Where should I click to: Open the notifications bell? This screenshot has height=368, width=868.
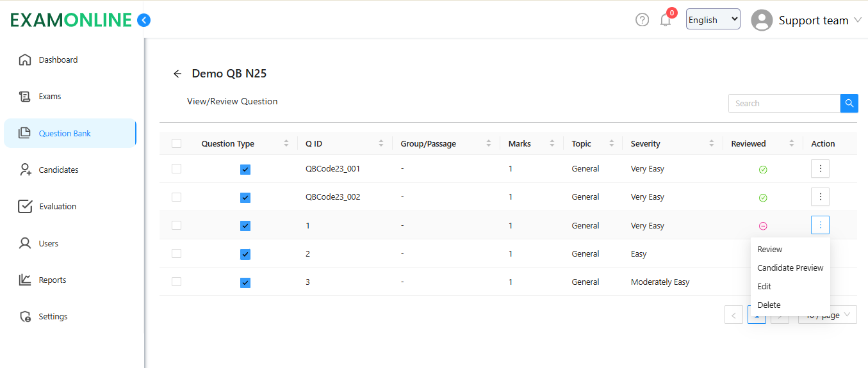[x=666, y=20]
